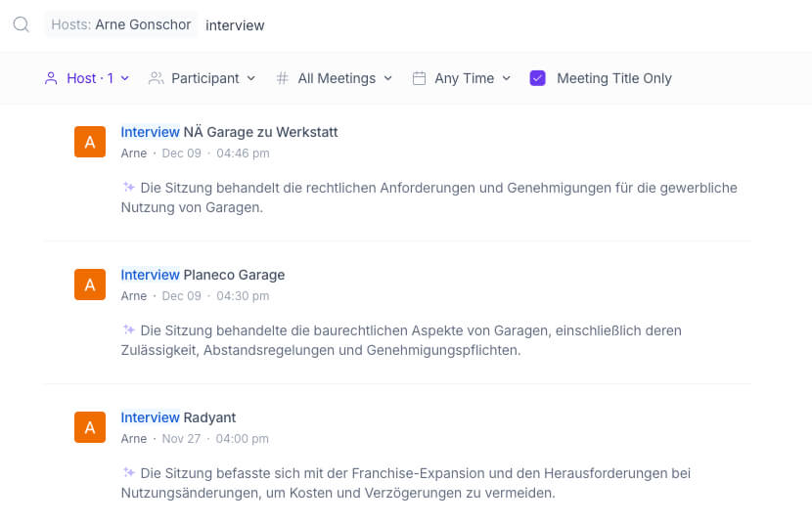
Task: Click the Hosts: Arne Gonschor search chip
Action: [121, 24]
